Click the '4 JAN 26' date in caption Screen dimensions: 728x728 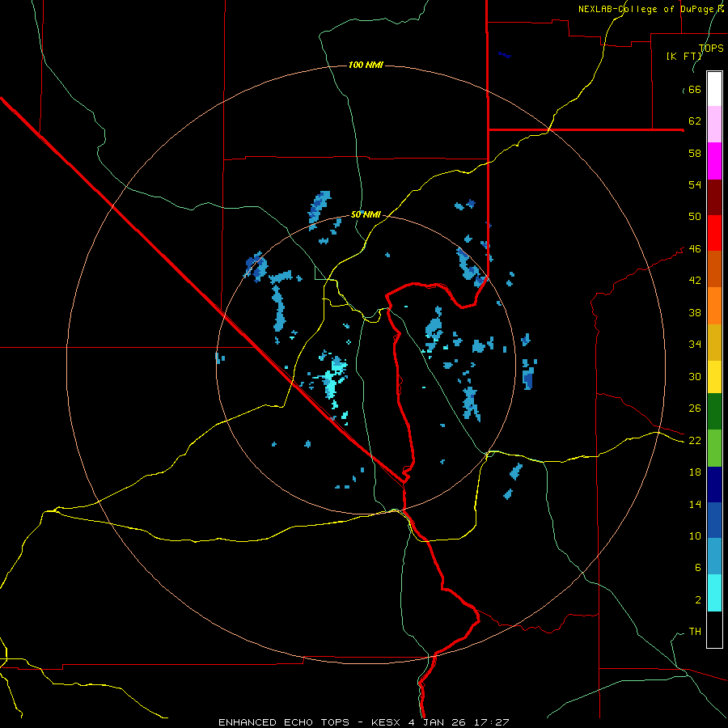tap(438, 722)
